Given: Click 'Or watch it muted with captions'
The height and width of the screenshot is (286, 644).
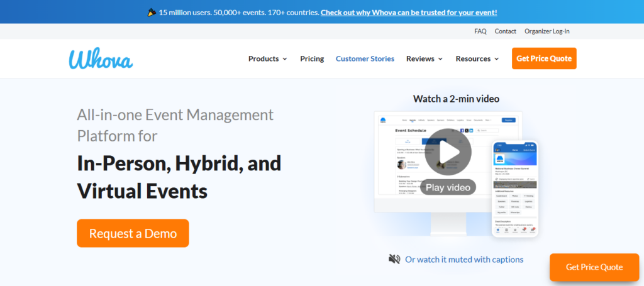Looking at the screenshot, I should (x=464, y=260).
